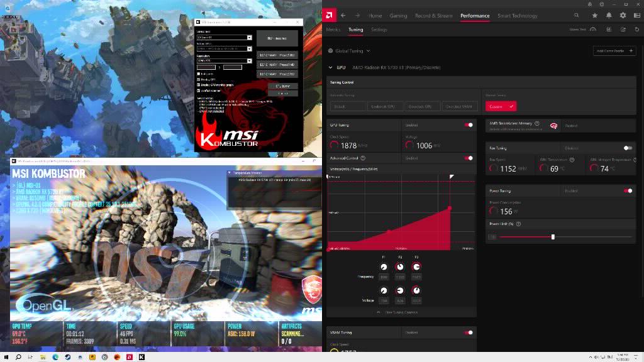Open the Record & Stream tab

(x=433, y=16)
